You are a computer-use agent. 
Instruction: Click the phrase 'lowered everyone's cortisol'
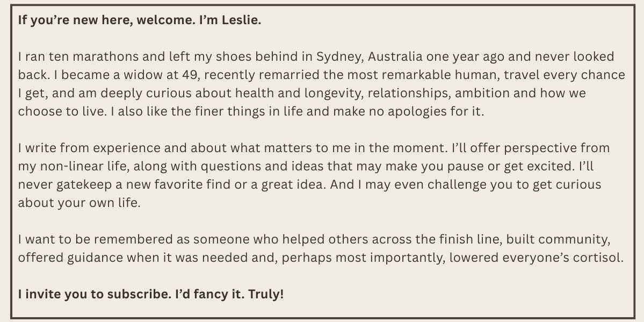(537, 258)
